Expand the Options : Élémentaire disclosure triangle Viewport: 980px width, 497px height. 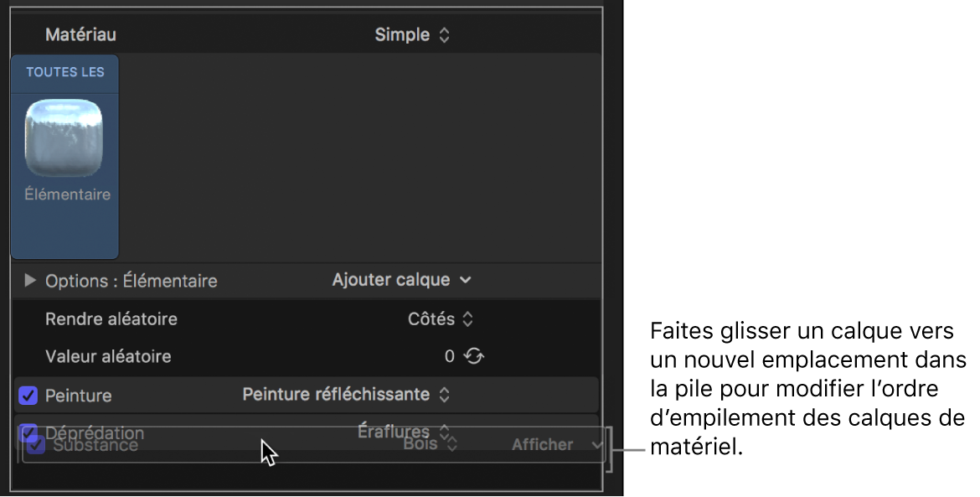pos(29,280)
